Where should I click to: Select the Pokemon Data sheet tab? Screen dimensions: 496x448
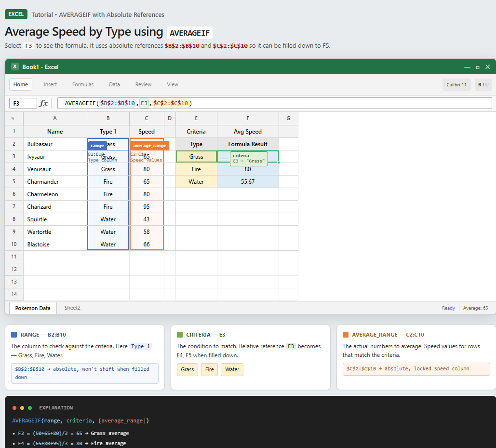pos(33,308)
